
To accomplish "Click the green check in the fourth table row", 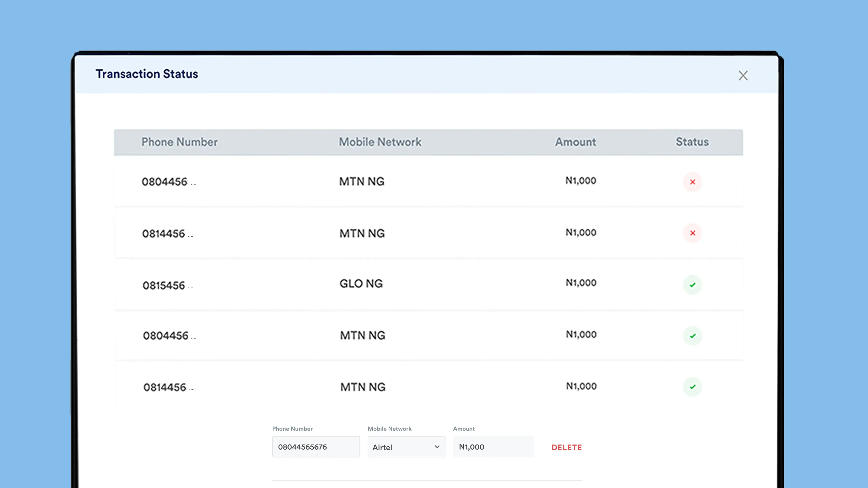I will (692, 336).
